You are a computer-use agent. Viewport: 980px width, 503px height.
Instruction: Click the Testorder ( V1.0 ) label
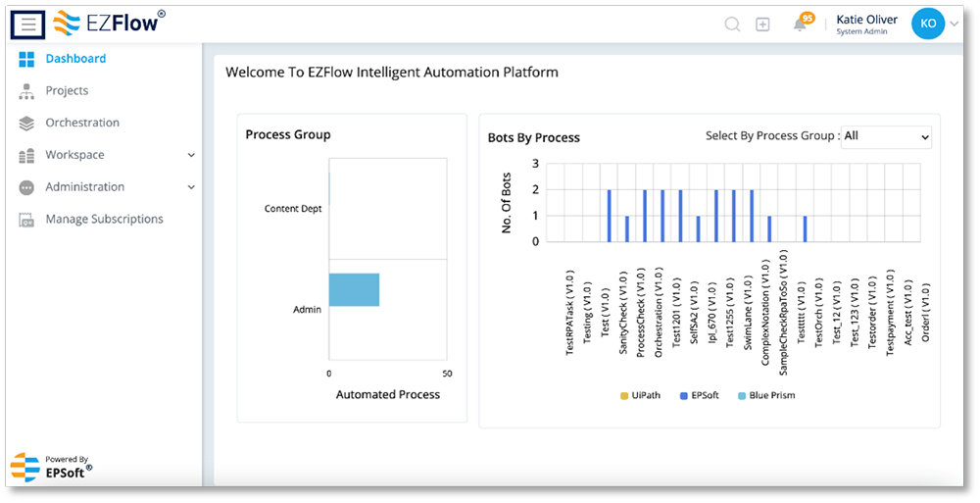872,312
